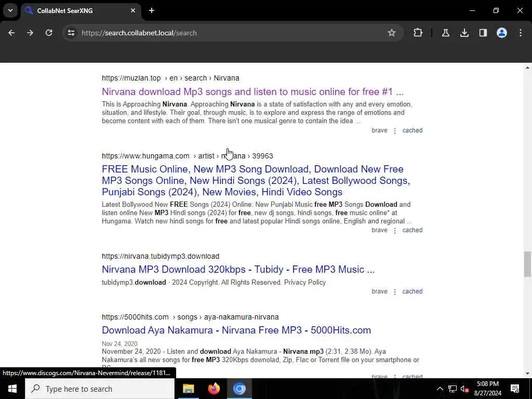The image size is (532, 399).
Task: Toggle the browser side panel icon
Action: click(483, 33)
